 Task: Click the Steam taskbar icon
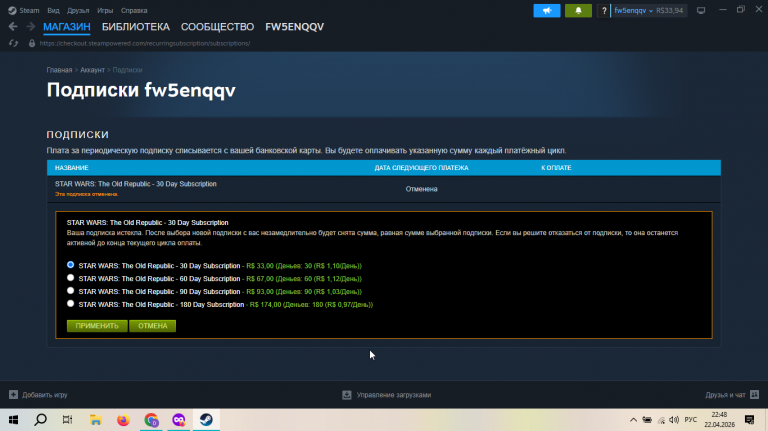point(206,420)
